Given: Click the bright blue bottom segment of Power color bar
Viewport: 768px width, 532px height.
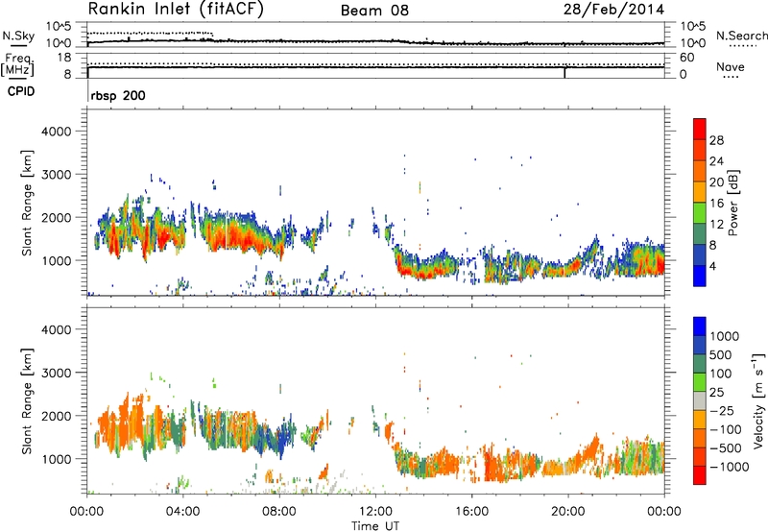Looking at the screenshot, I should [x=700, y=276].
